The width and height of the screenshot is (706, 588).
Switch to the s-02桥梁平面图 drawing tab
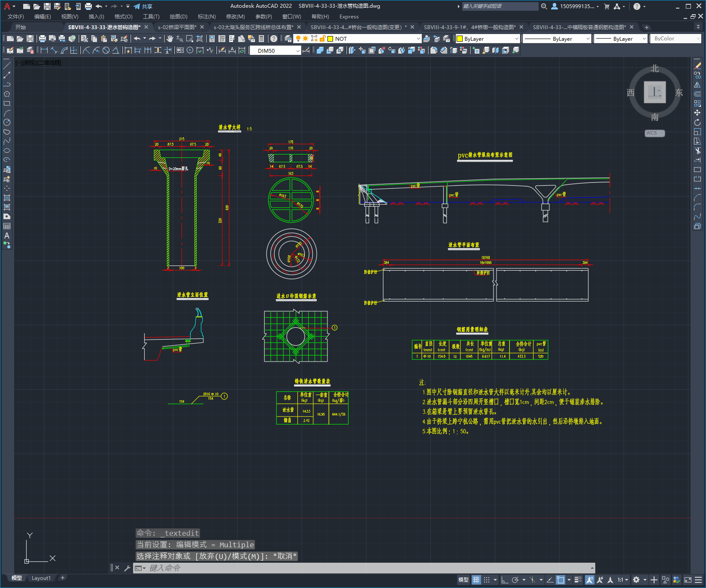pyautogui.click(x=177, y=27)
